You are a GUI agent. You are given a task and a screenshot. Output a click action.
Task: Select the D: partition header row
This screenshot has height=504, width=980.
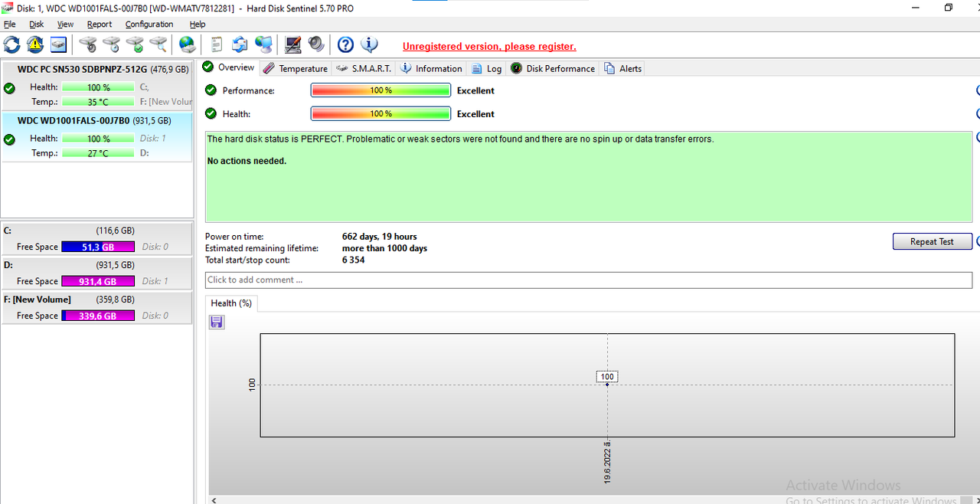coord(96,264)
